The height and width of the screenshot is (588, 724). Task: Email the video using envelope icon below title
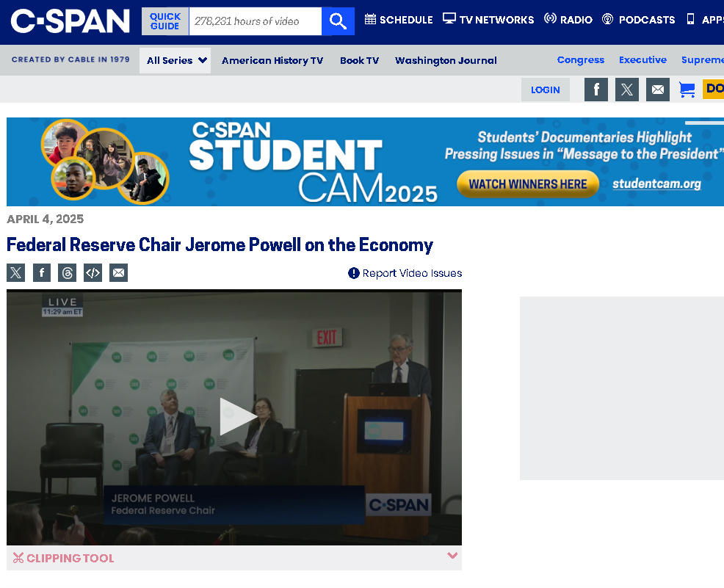click(x=119, y=273)
